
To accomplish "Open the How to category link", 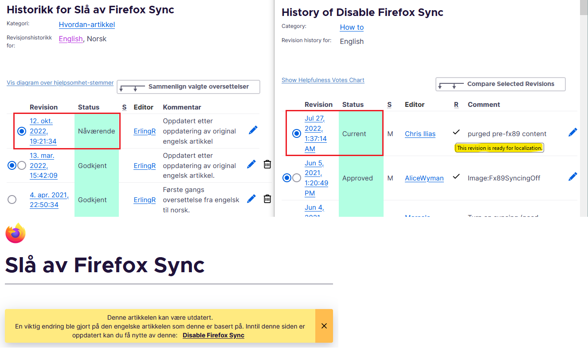I will (352, 27).
